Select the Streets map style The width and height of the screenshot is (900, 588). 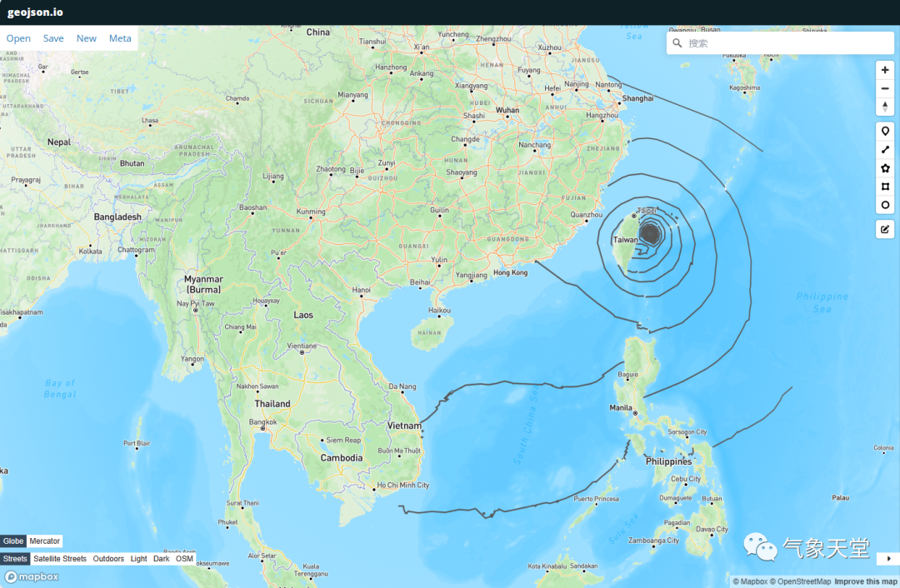coord(15,559)
